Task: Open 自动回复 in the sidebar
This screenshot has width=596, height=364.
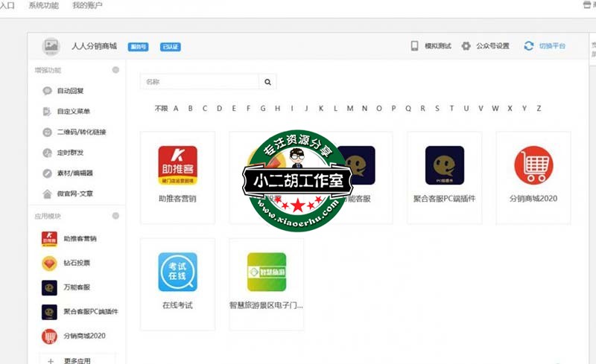Action: (x=75, y=91)
